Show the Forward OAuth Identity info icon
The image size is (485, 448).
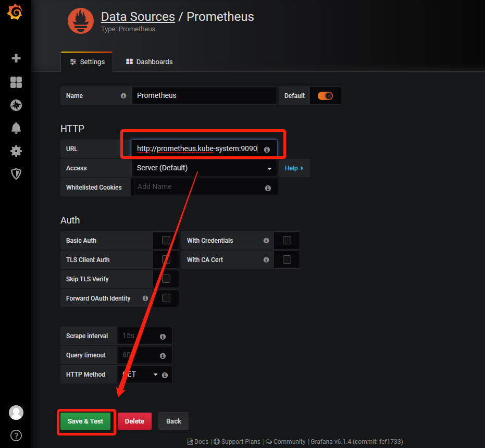[145, 298]
